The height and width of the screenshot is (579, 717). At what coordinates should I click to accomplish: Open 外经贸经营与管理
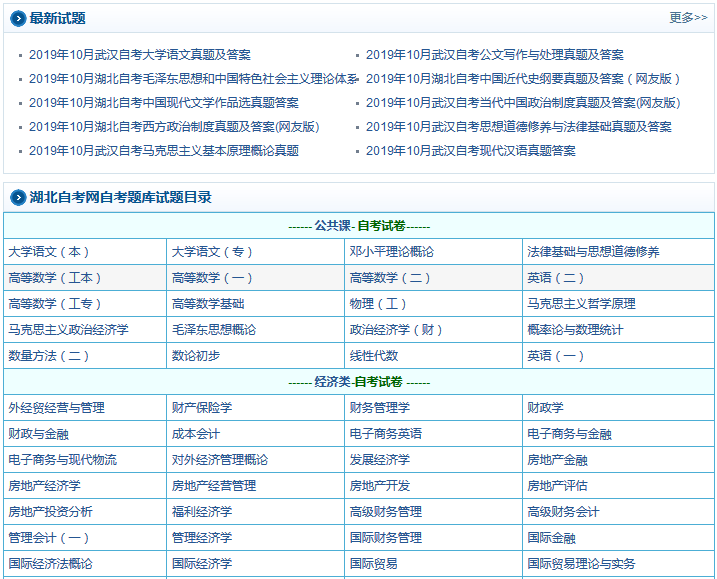56,407
